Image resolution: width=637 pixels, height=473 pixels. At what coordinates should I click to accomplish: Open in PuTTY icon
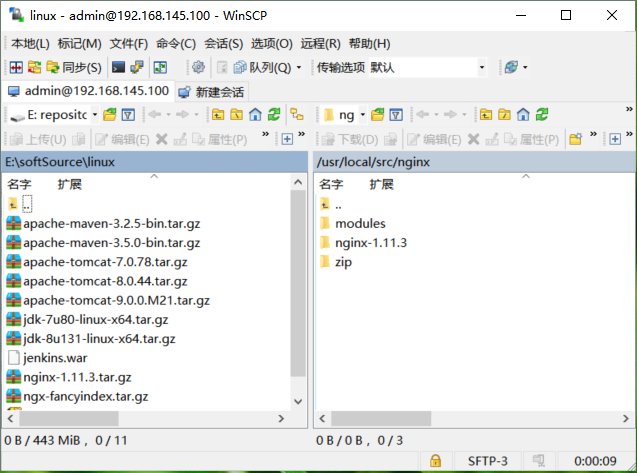[137, 67]
